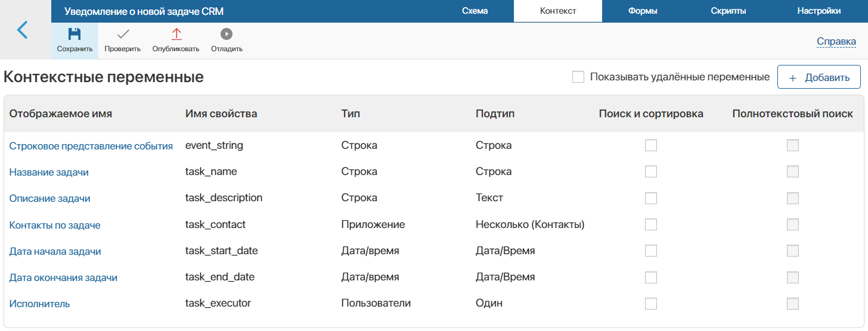868x331 pixels.
Task: Open Строковое представление события variable
Action: pyautogui.click(x=91, y=146)
